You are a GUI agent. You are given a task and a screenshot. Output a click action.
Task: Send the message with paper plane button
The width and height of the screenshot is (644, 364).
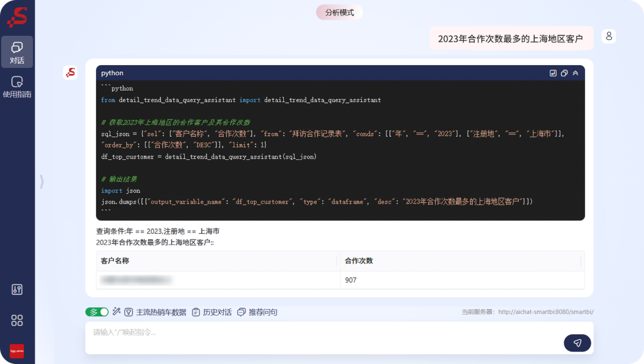[x=577, y=343]
